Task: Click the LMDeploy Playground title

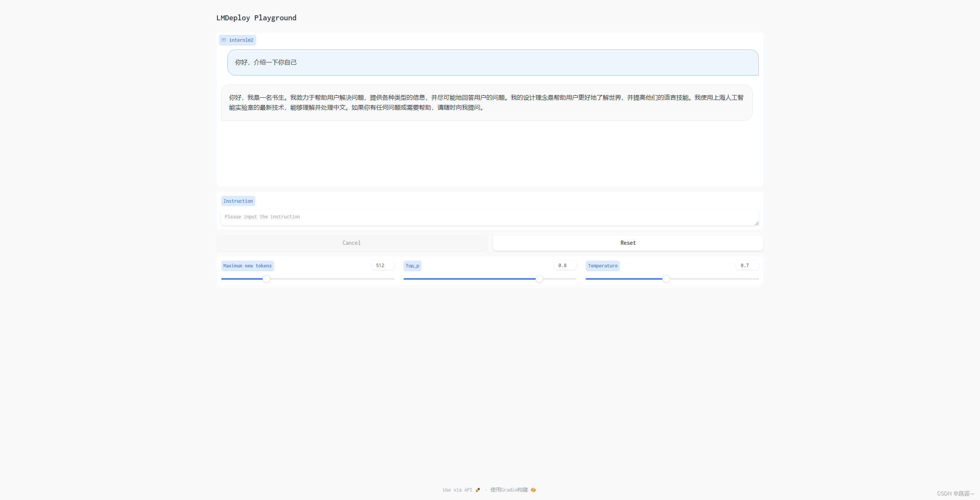Action: tap(256, 18)
